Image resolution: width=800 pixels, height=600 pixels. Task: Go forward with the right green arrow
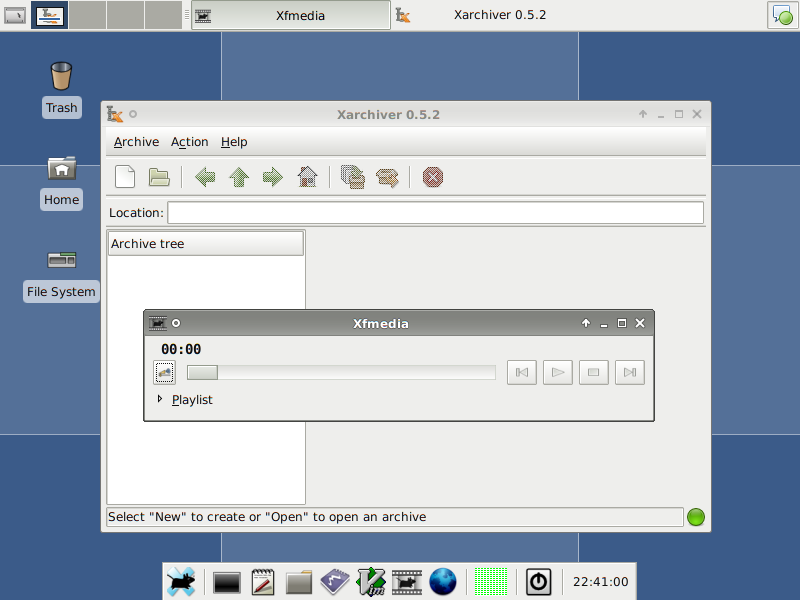tap(272, 177)
